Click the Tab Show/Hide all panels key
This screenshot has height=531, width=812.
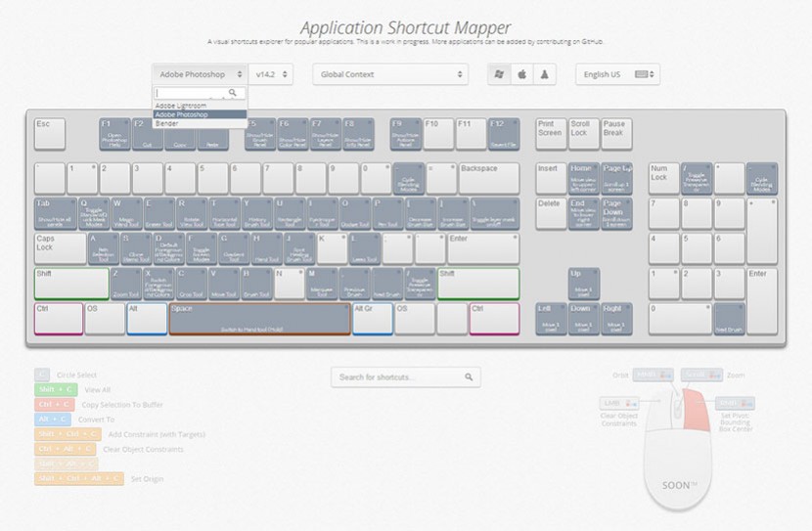click(x=56, y=213)
